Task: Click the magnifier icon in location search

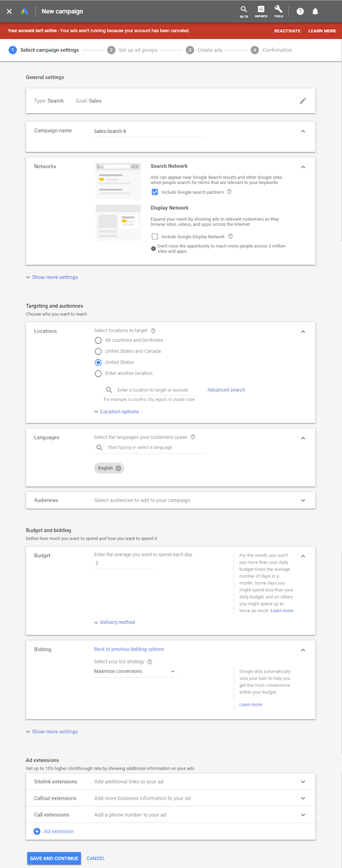Action: [109, 390]
